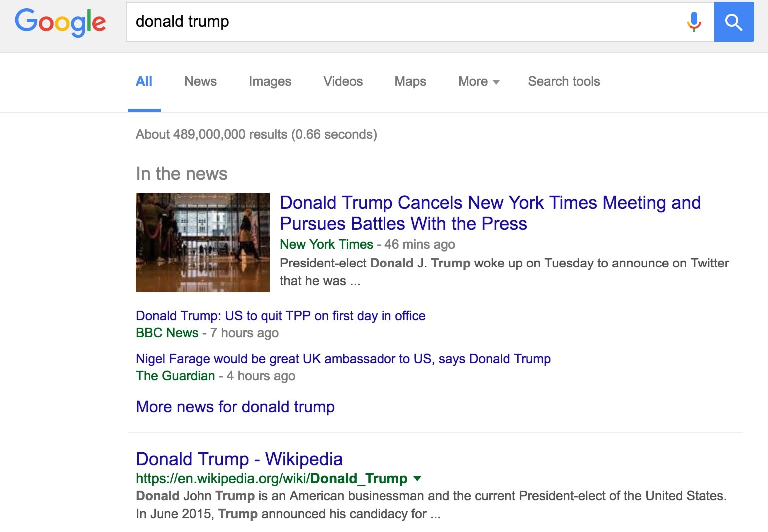
Task: Switch to the Maps tab
Action: click(x=410, y=81)
